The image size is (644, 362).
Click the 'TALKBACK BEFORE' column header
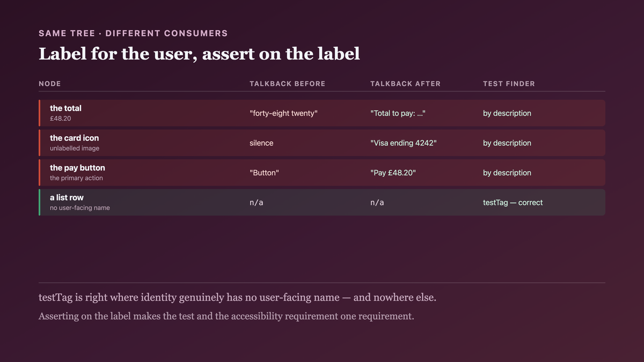[288, 84]
